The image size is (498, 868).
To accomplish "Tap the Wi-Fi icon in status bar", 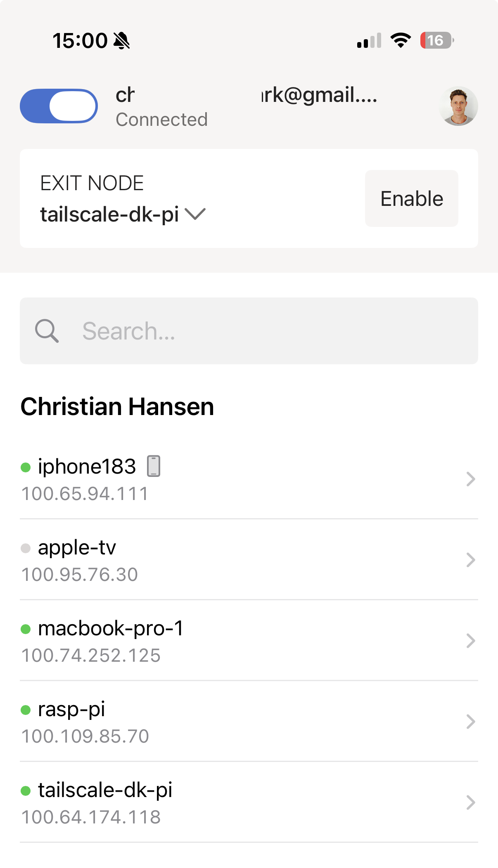I will (x=401, y=40).
